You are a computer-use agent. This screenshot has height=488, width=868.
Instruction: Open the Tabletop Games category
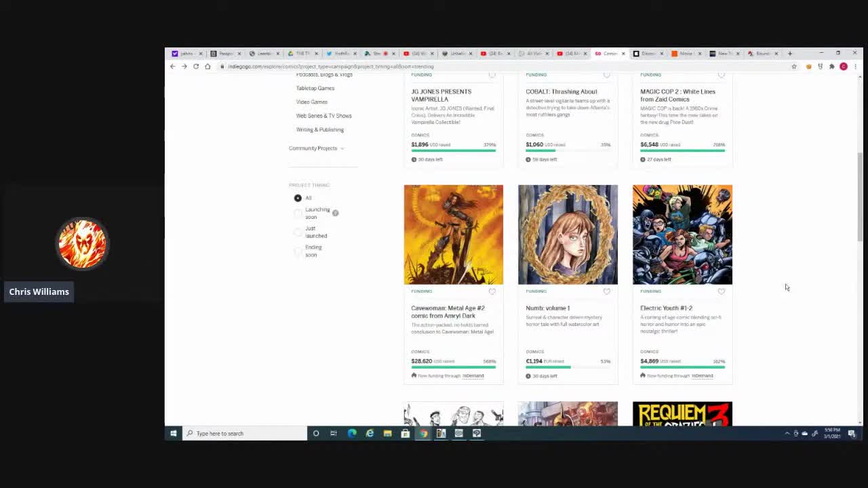pyautogui.click(x=315, y=88)
